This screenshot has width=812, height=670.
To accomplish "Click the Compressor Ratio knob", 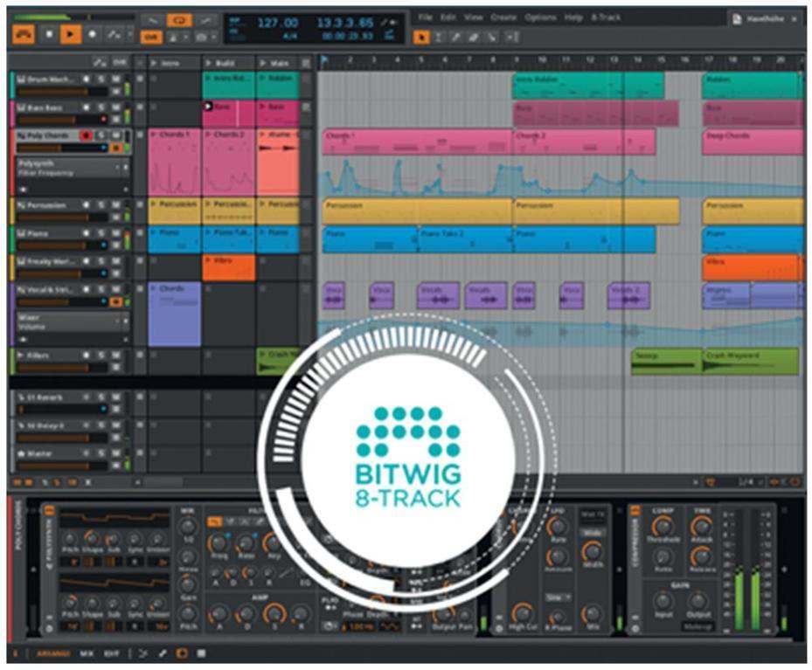I will coord(663,556).
